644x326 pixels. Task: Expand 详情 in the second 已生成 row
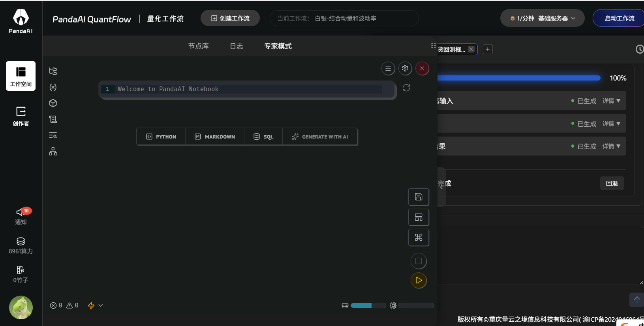(x=611, y=124)
